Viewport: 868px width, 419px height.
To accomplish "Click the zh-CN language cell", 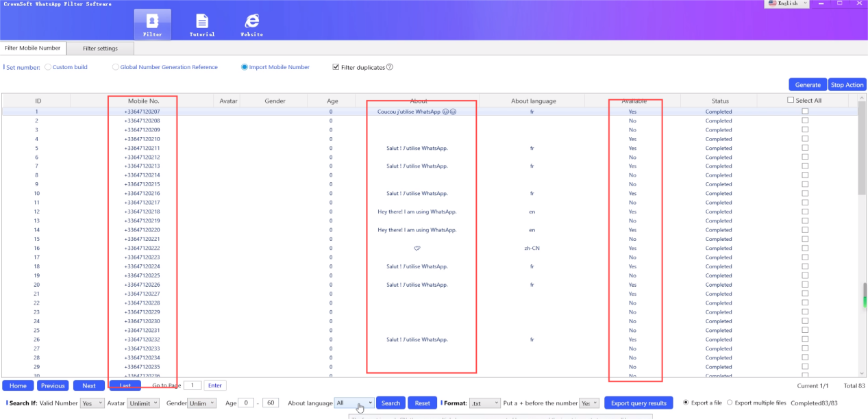I will (x=532, y=248).
